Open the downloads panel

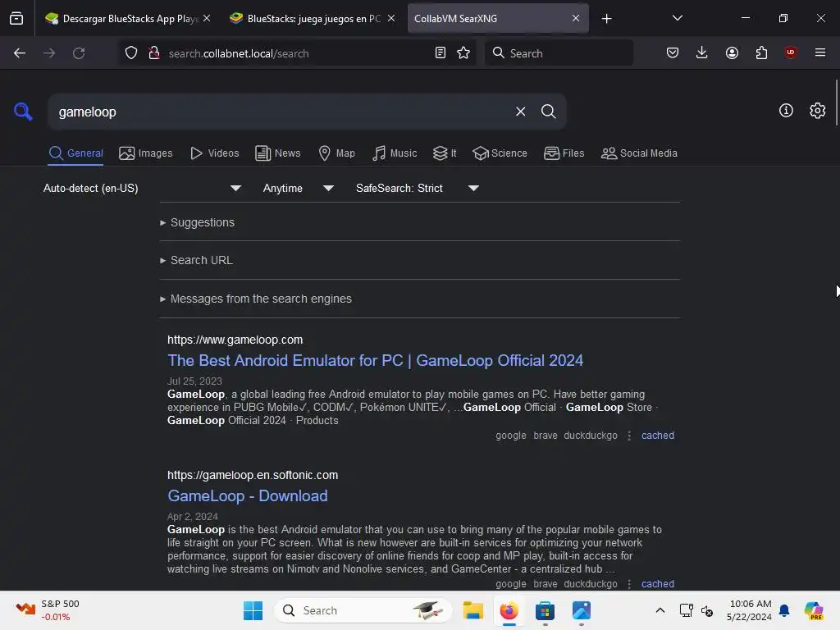coord(702,53)
